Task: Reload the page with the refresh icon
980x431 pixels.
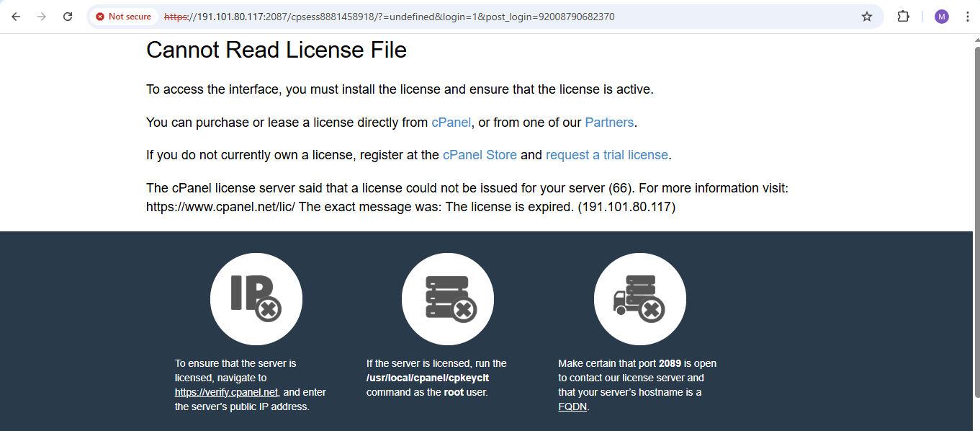Action: coord(68,17)
